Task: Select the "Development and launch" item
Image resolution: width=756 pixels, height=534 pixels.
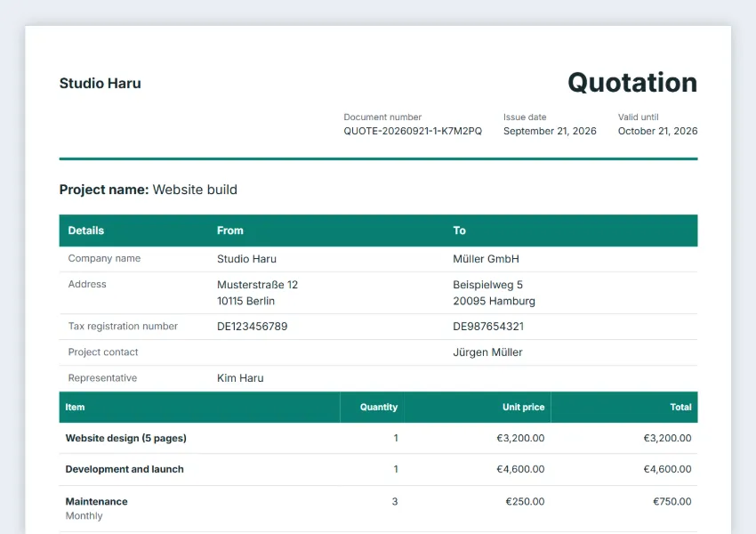Action: 125,469
